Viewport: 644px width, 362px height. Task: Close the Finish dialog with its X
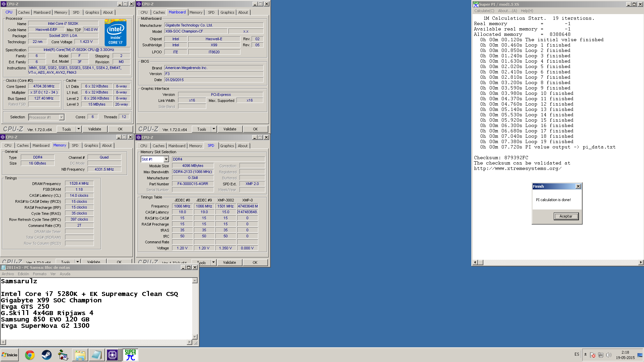(578, 186)
